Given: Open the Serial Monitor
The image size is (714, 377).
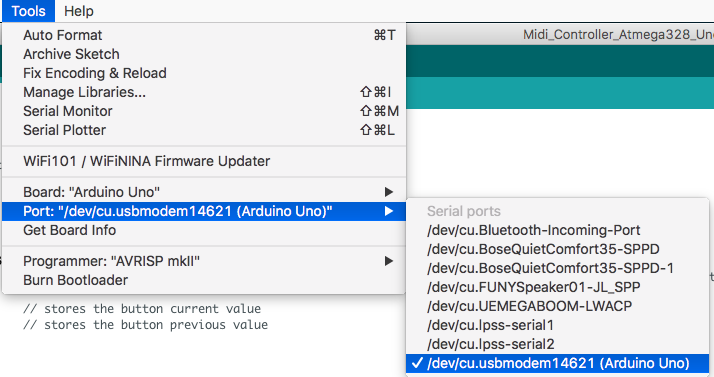Looking at the screenshot, I should click(x=204, y=111).
